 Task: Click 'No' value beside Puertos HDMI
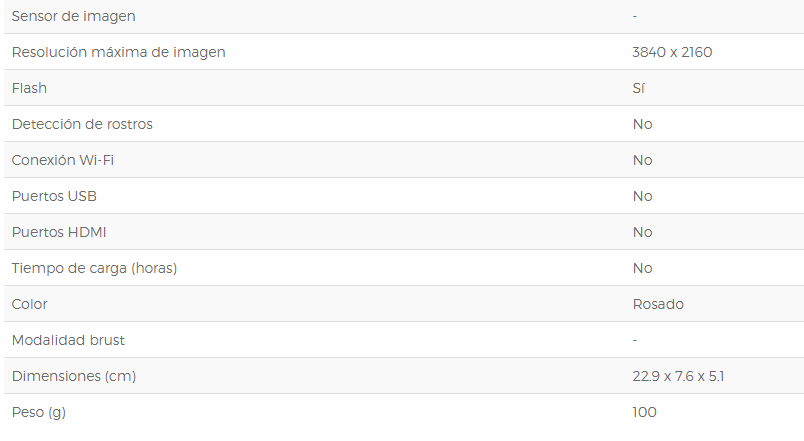[x=642, y=232]
